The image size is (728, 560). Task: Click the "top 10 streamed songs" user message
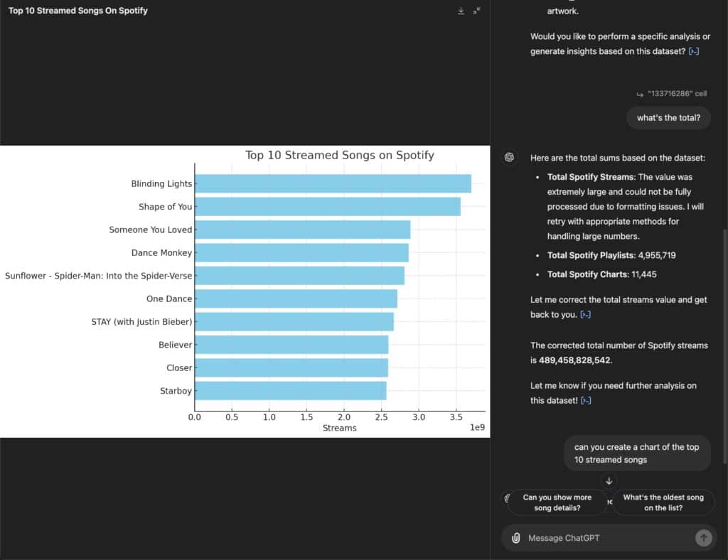click(x=637, y=453)
